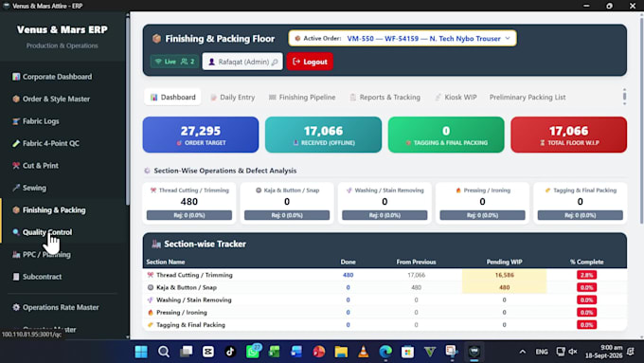Screen dimensions: 644x363
Task: Click the Pending WIP column header
Action: click(x=505, y=262)
